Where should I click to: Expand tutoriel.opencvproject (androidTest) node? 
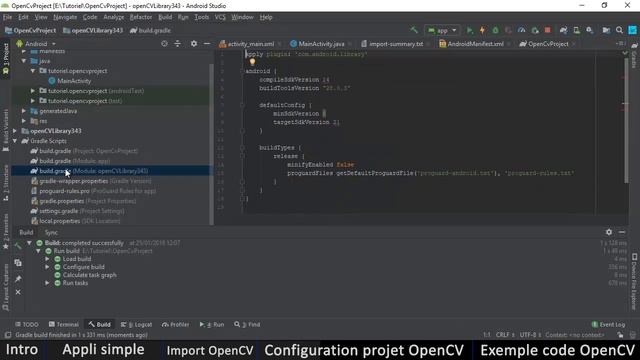[33, 91]
